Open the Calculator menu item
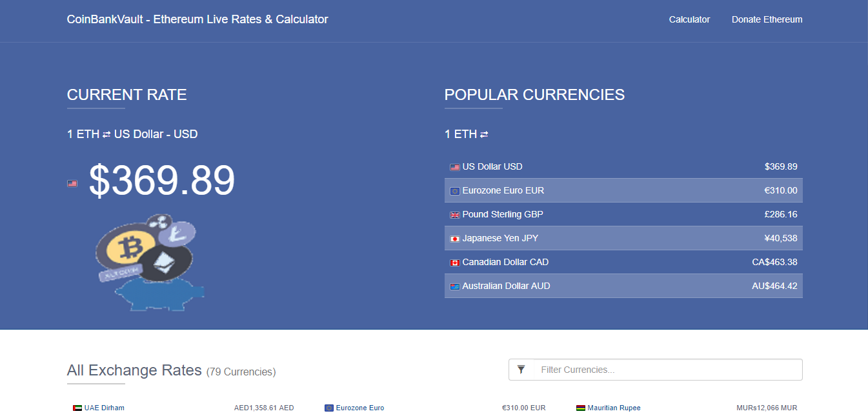868x418 pixels. point(689,19)
